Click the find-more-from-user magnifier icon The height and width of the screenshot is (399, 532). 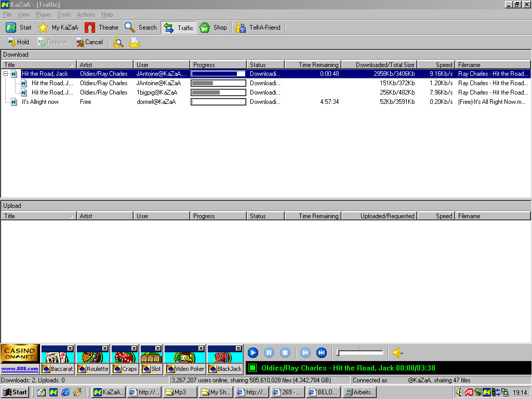(x=118, y=43)
